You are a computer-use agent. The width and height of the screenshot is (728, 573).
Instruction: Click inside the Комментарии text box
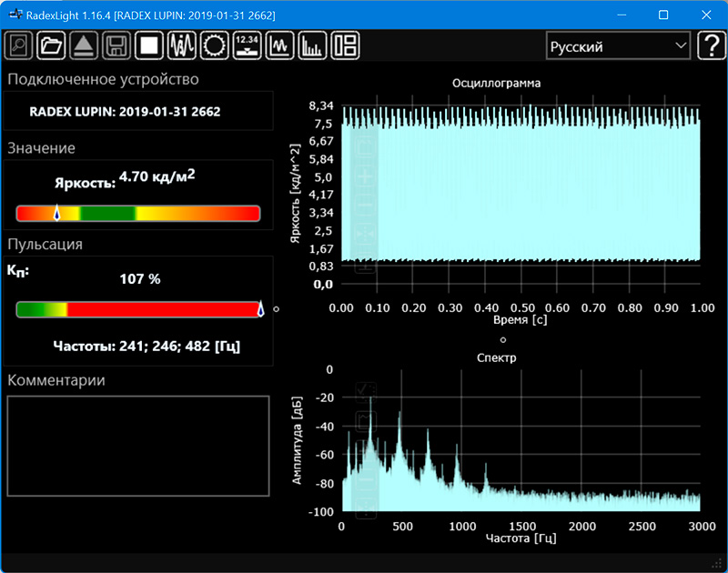point(138,446)
